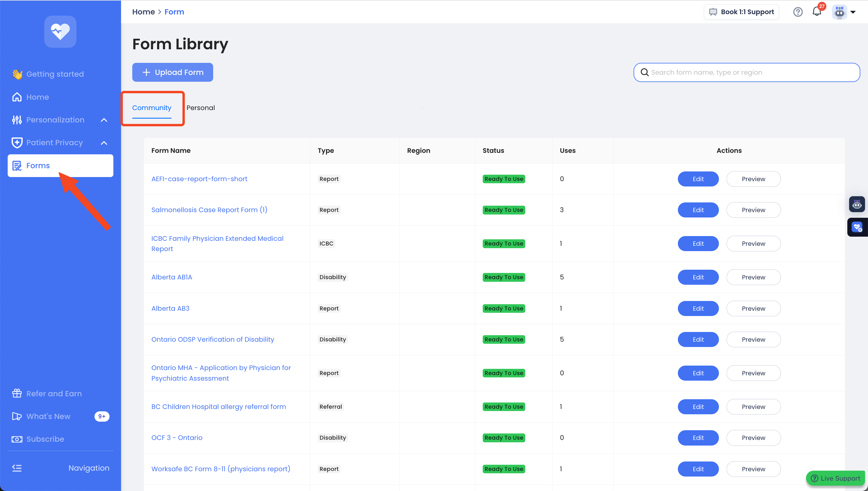Screen dimensions: 868x491
Task: Collapse the sidebar Navigation icon
Action: coord(17,468)
